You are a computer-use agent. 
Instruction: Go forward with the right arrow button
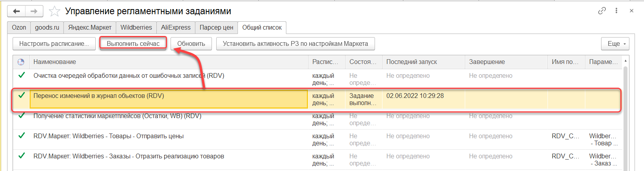click(34, 11)
